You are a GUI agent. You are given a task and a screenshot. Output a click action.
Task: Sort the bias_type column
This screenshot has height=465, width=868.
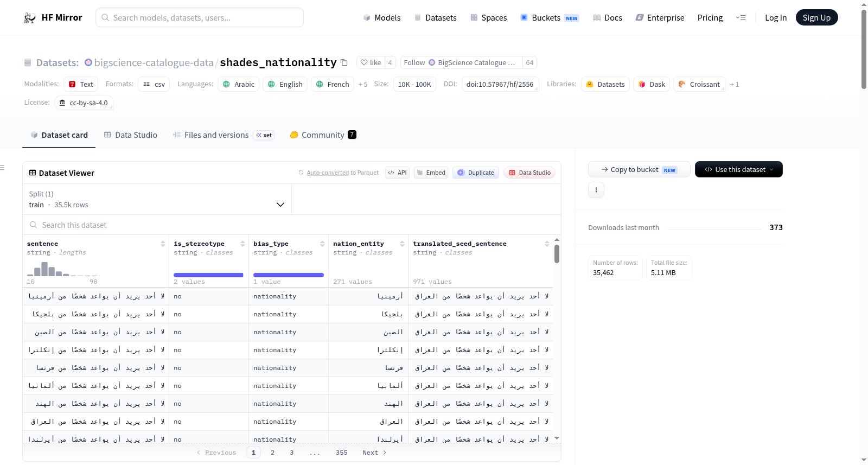322,244
